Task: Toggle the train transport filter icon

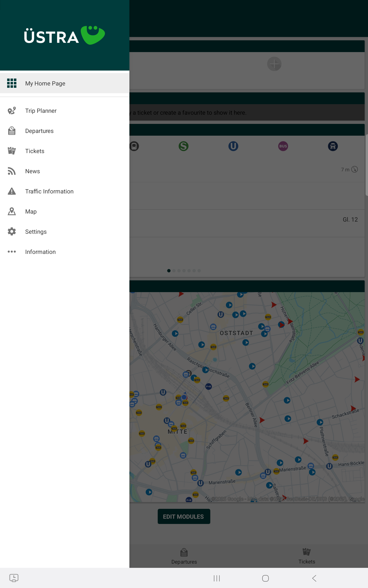Action: [x=134, y=146]
